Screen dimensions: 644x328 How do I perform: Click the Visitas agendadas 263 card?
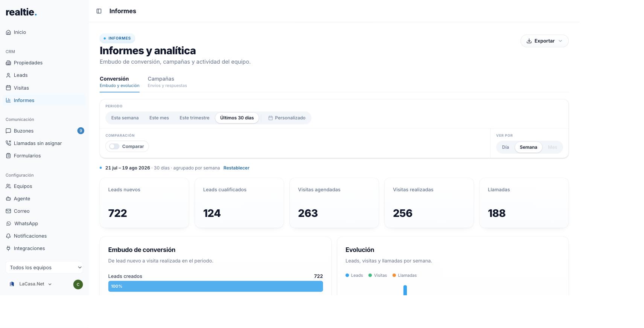click(334, 203)
